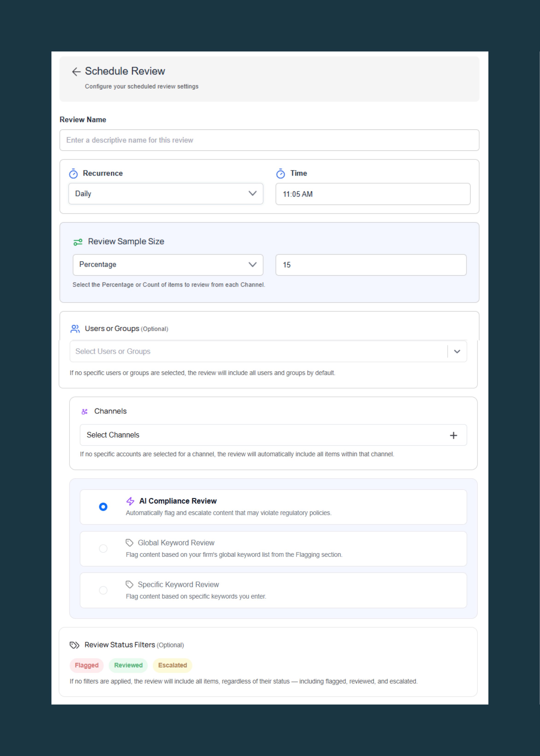540x756 pixels.
Task: Expand the Select Users or Groups chevron
Action: [457, 352]
